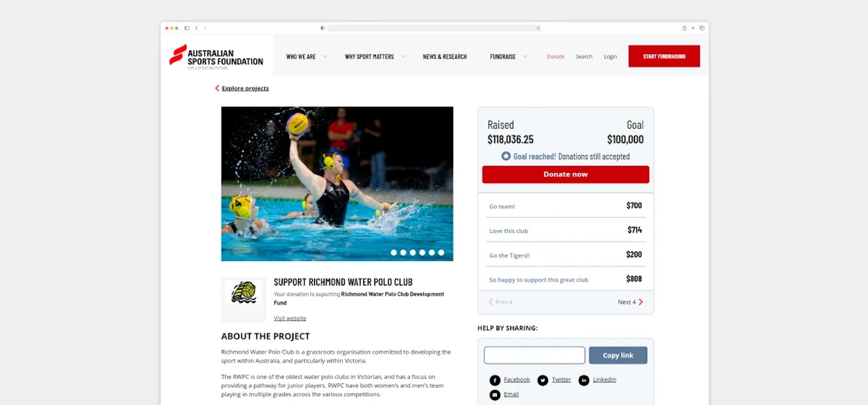This screenshot has width=868, height=405.
Task: Click the browser share icon
Action: coord(684,28)
